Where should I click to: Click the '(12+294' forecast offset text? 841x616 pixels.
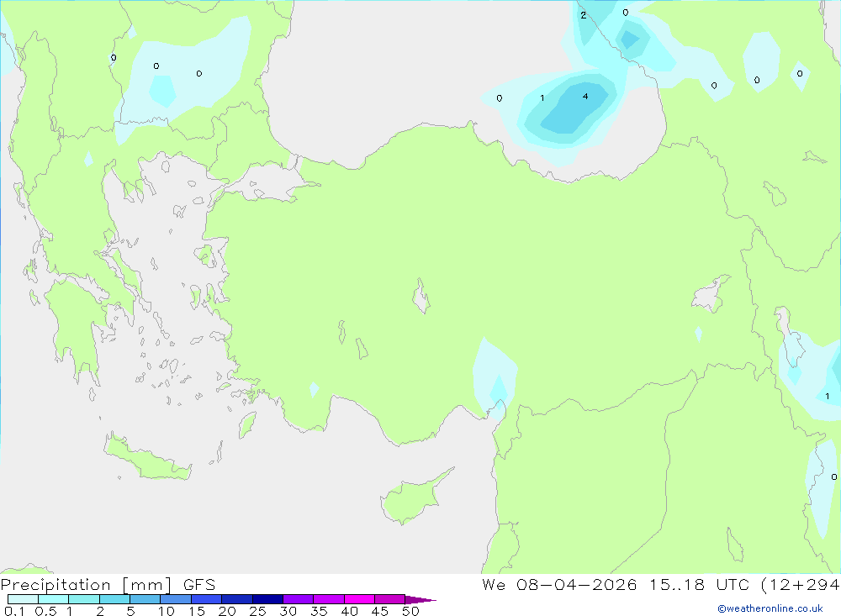801,585
